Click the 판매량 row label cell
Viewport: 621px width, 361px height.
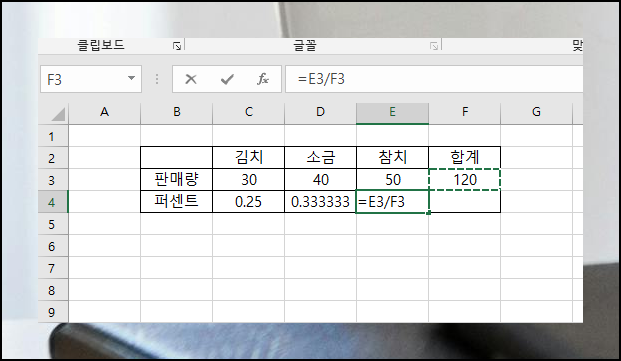177,180
